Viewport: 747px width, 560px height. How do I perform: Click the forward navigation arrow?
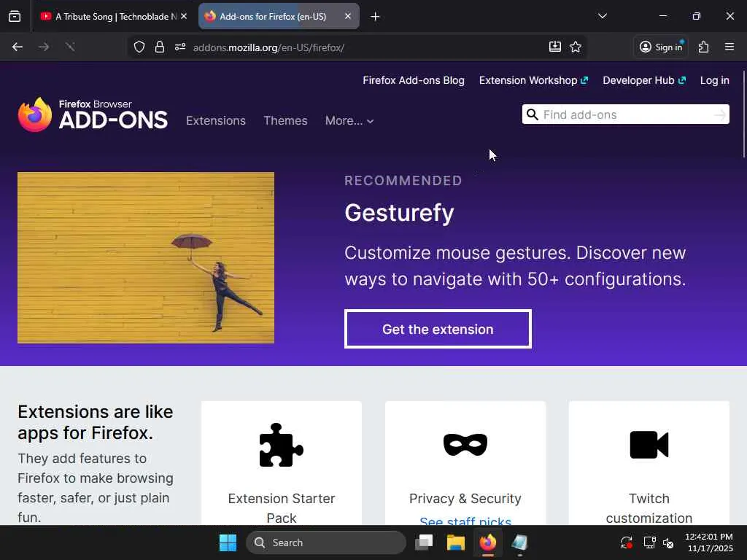[44, 47]
